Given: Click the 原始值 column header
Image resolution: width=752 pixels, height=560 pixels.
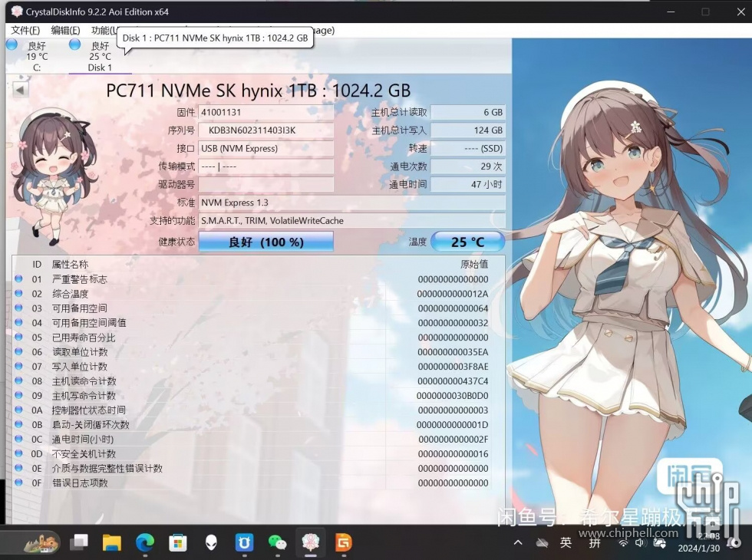Looking at the screenshot, I should pos(474,264).
